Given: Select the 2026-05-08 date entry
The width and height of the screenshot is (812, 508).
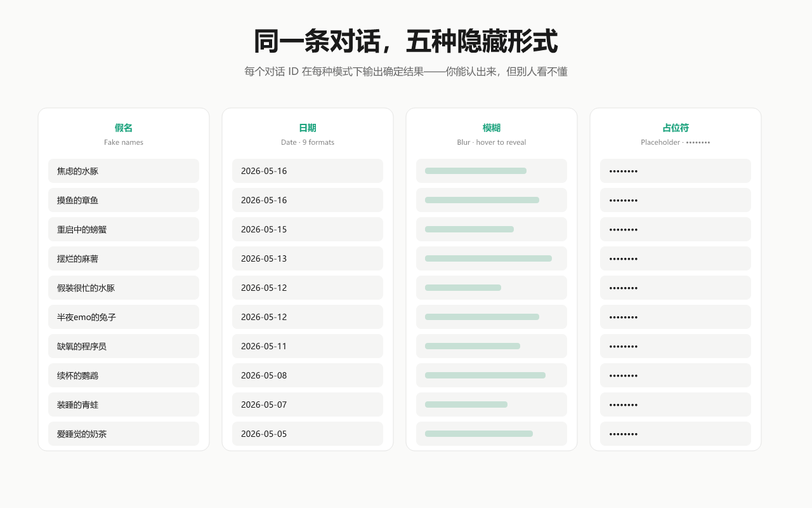Looking at the screenshot, I should 308,375.
